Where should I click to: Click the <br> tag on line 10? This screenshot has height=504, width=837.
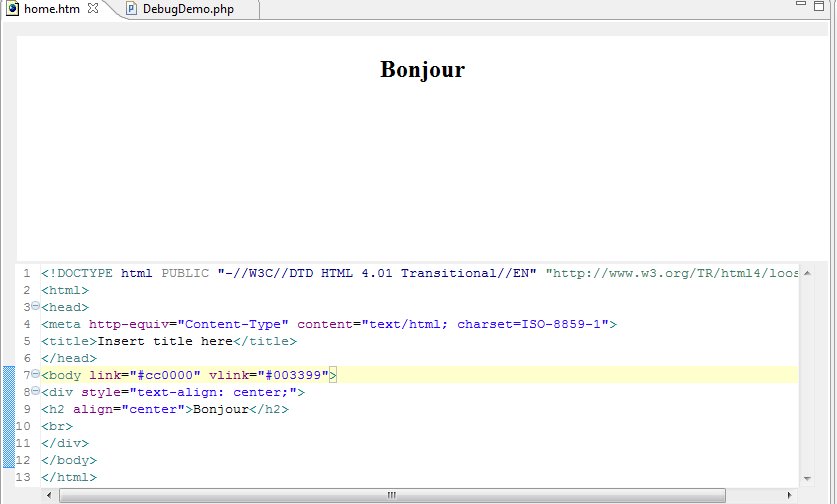(x=57, y=427)
